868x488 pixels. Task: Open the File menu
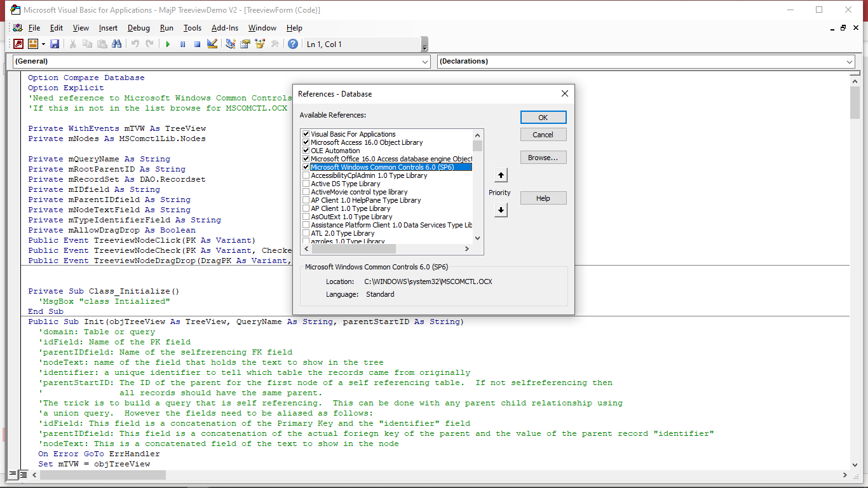[34, 28]
